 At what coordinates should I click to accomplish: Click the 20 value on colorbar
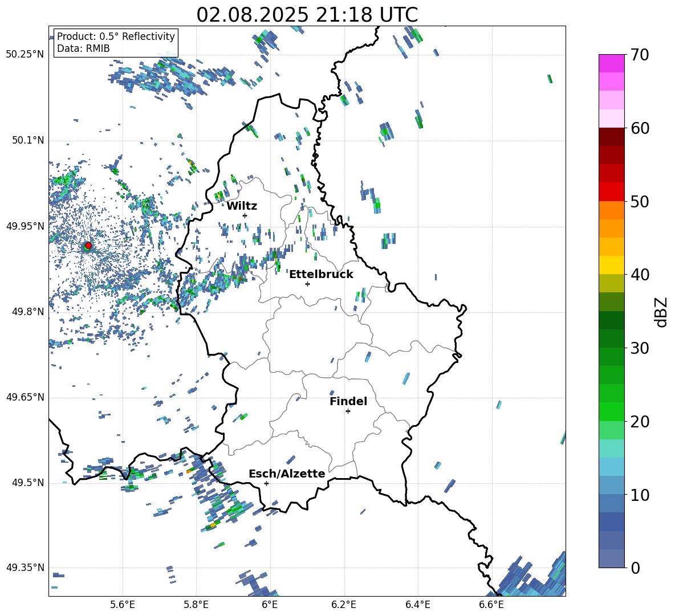coord(639,421)
